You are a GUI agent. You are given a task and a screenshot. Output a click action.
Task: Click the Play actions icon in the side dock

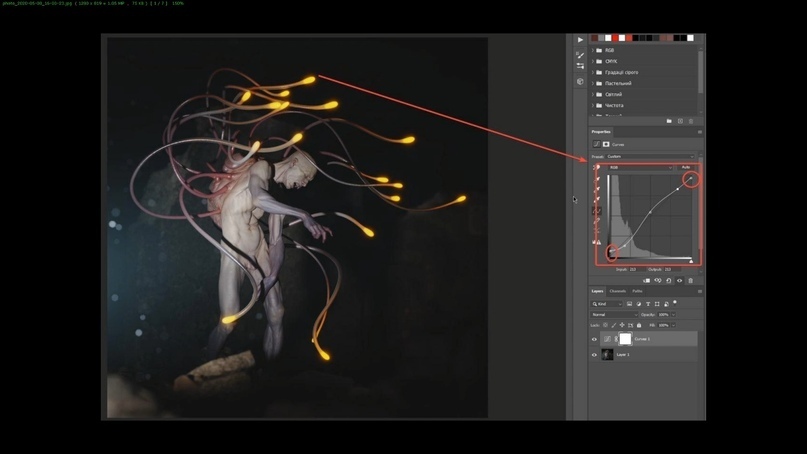point(580,40)
